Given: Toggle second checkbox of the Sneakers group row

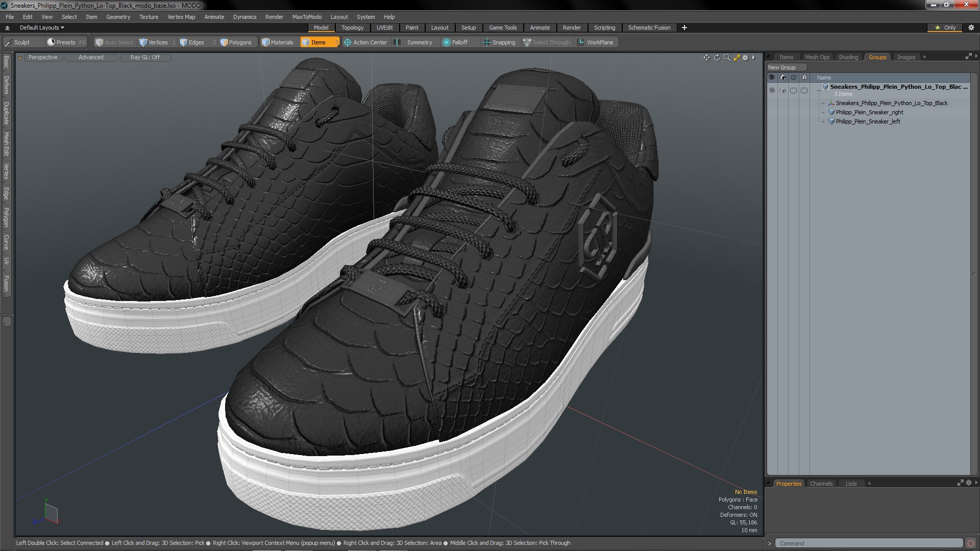Looking at the screenshot, I should pyautogui.click(x=804, y=91).
